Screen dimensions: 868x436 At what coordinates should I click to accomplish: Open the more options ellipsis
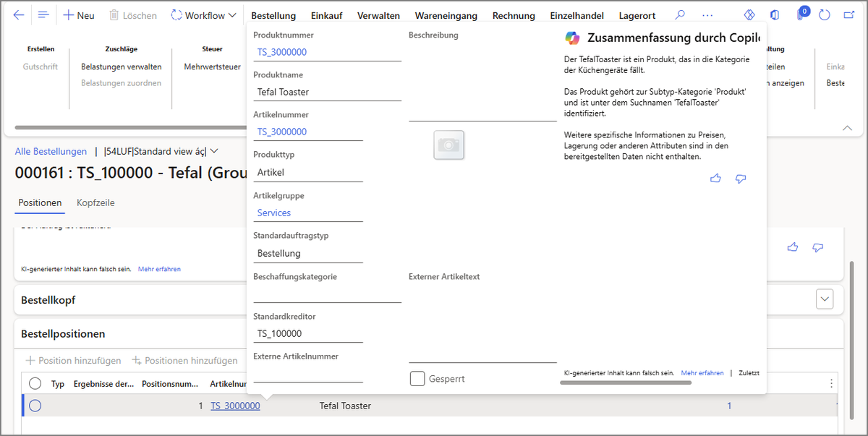(x=707, y=15)
